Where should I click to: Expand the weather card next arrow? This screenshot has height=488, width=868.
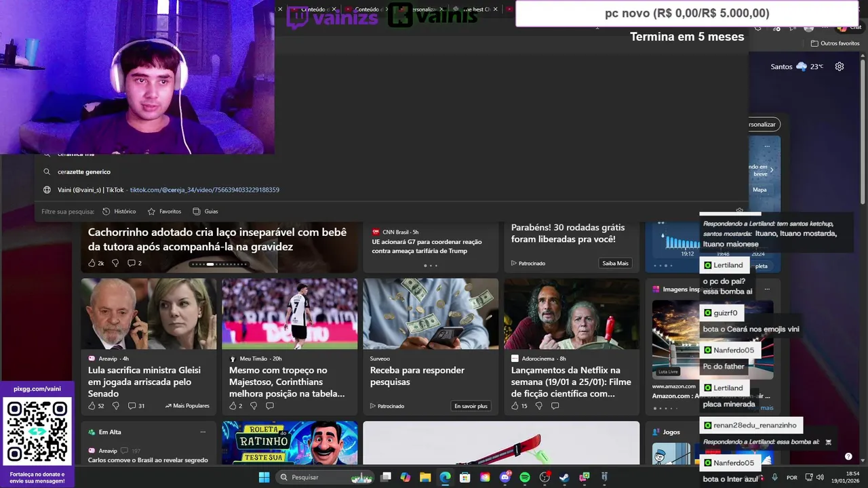coord(771,170)
